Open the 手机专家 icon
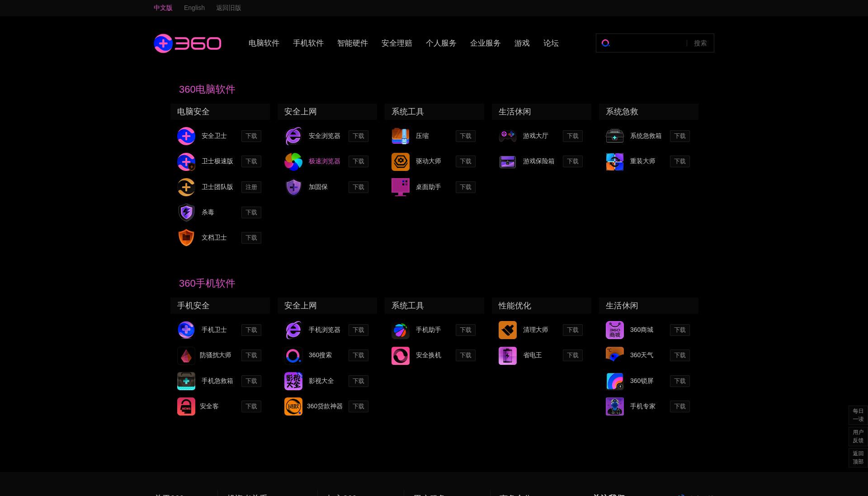868x496 pixels. (615, 406)
